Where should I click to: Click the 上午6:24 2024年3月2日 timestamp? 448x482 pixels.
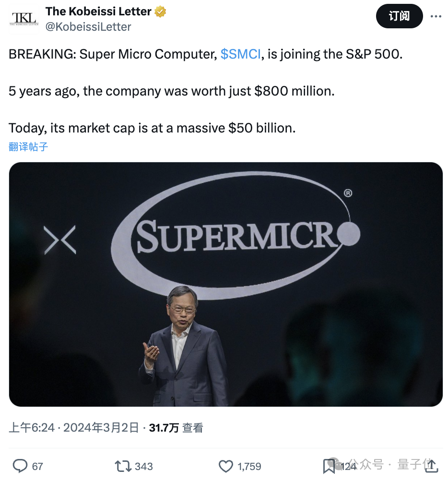pos(73,427)
